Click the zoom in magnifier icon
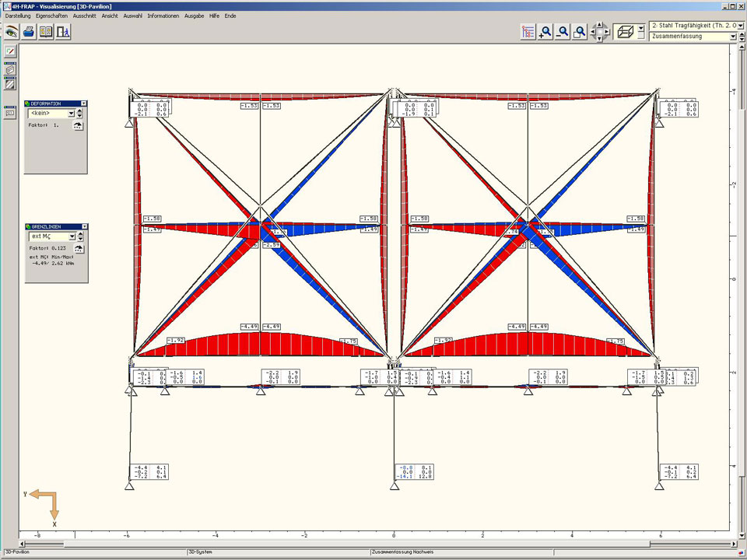The image size is (747, 560). [545, 32]
